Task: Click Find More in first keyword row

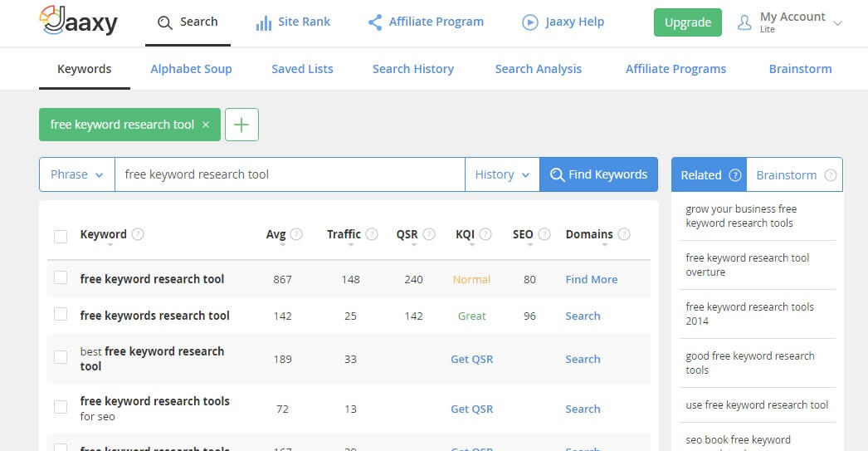Action: coord(591,279)
